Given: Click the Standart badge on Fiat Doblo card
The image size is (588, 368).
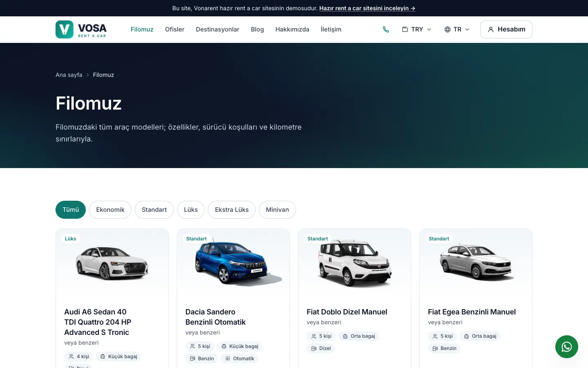Looking at the screenshot, I should click(318, 239).
